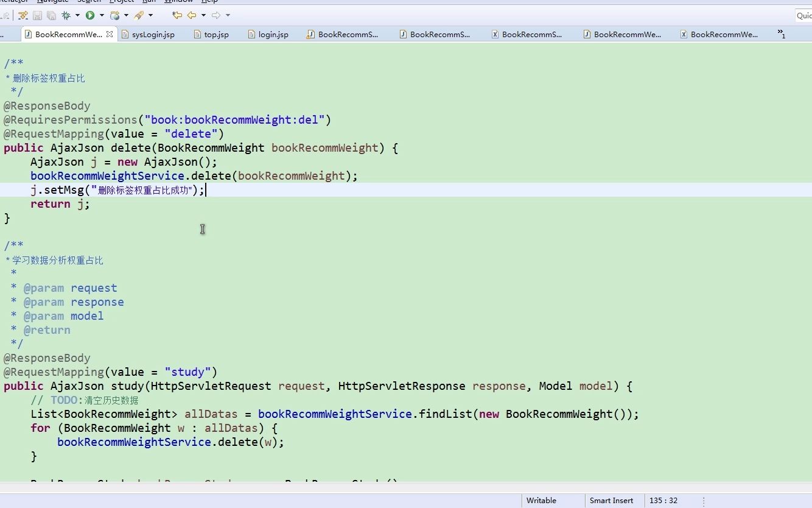Click HttpServletRequest parameter type
The image size is (812, 508).
click(211, 386)
